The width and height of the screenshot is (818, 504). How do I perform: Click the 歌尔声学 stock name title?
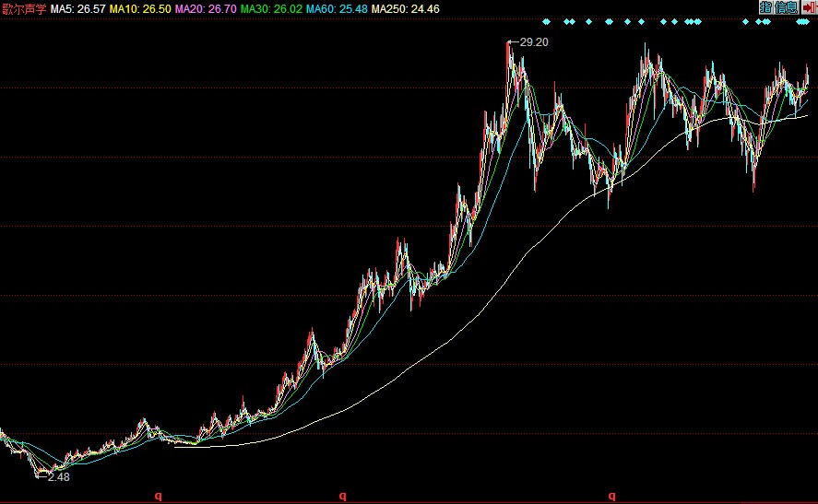click(x=23, y=8)
